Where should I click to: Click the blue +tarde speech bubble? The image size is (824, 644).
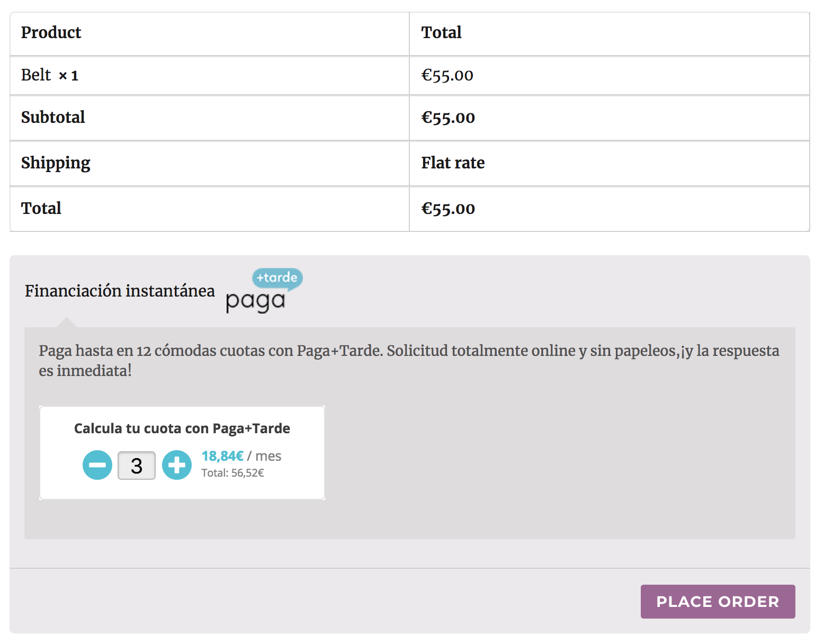(277, 278)
